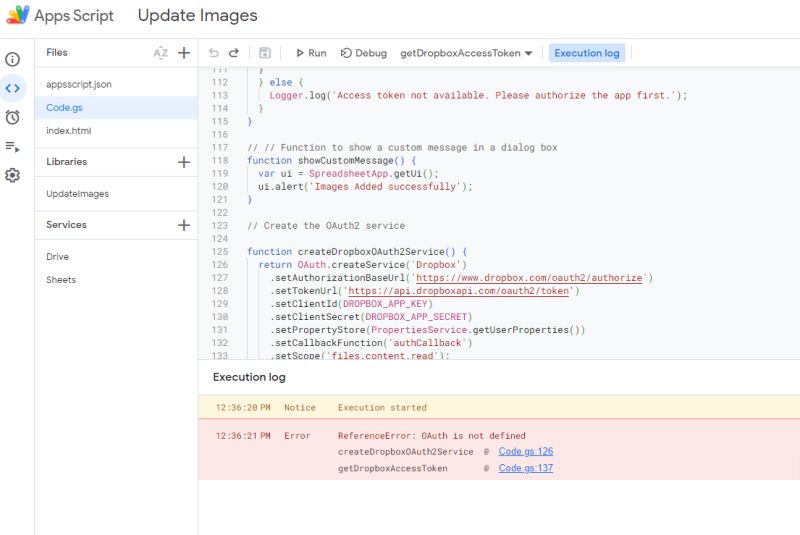
Task: Click the DROPBOX_APP_SECRET variable in code
Action: pos(416,317)
